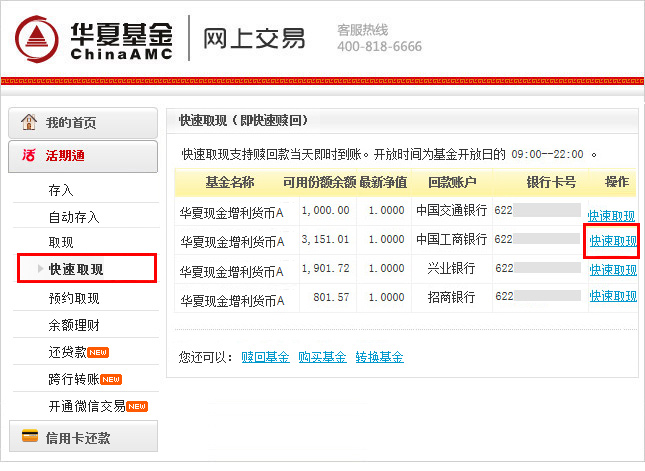Screen dimensions: 645x471
Task: Click the 转换基金 link
Action: pyautogui.click(x=380, y=357)
